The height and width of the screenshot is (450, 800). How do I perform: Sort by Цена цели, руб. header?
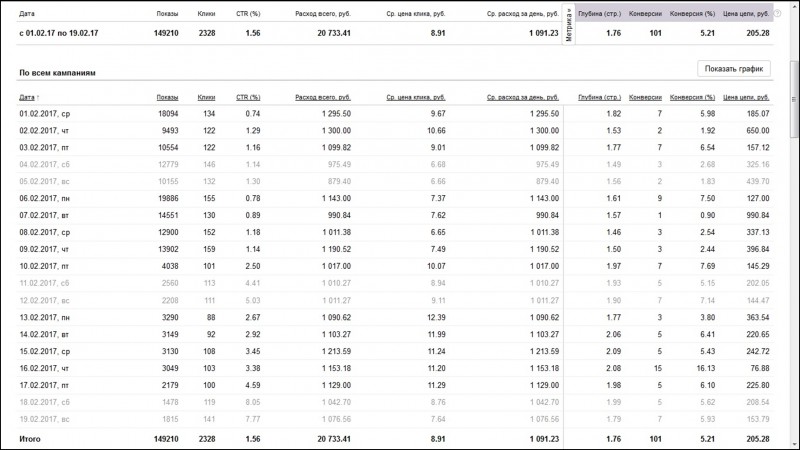point(746,97)
